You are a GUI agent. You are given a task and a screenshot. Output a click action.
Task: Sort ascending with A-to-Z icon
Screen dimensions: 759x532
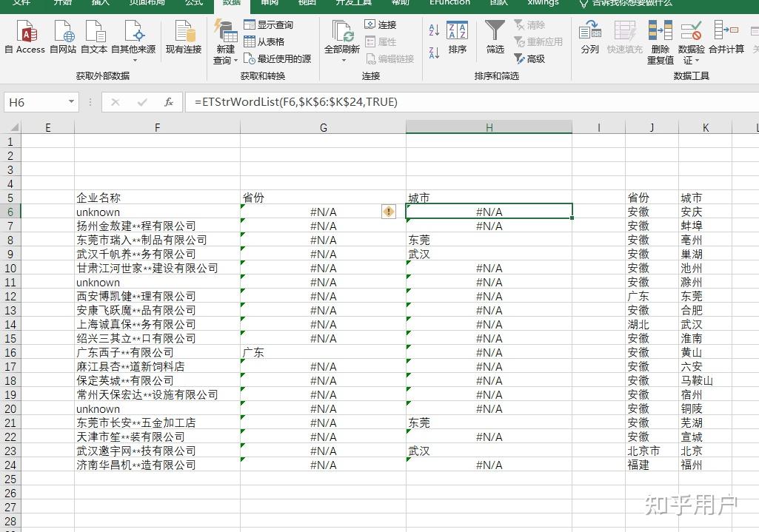pos(434,30)
